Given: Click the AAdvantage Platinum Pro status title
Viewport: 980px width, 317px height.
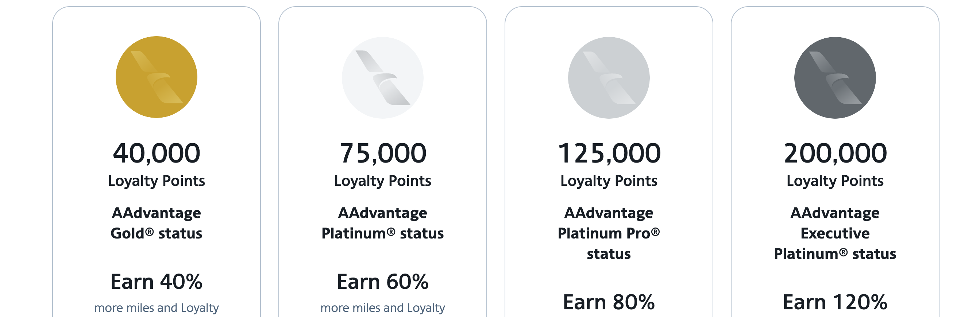Looking at the screenshot, I should (x=609, y=233).
